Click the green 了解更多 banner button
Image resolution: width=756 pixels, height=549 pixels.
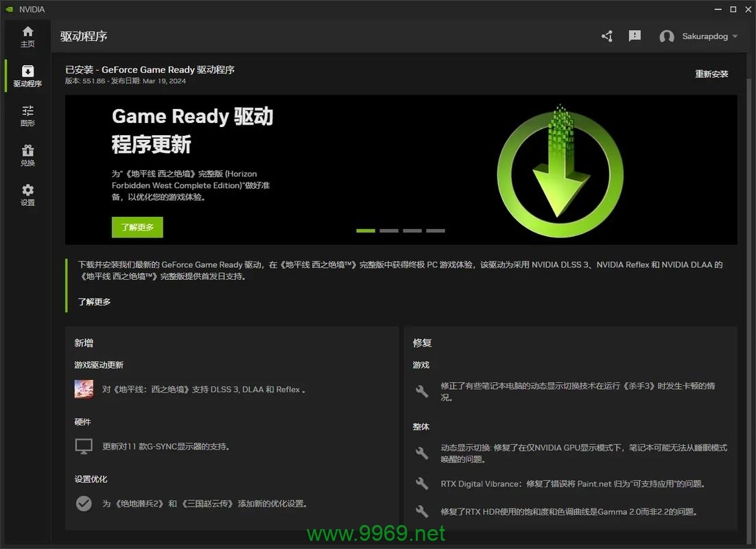(137, 227)
